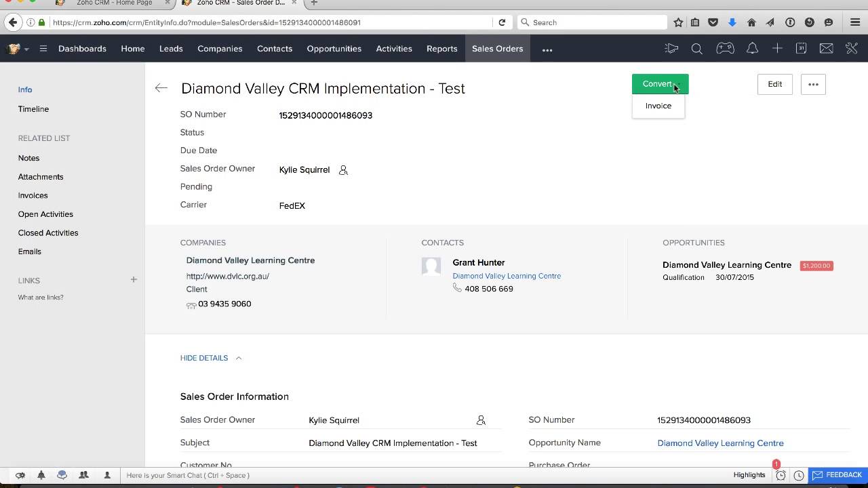Open the Reports tab
This screenshot has width=868, height=488.
(441, 49)
